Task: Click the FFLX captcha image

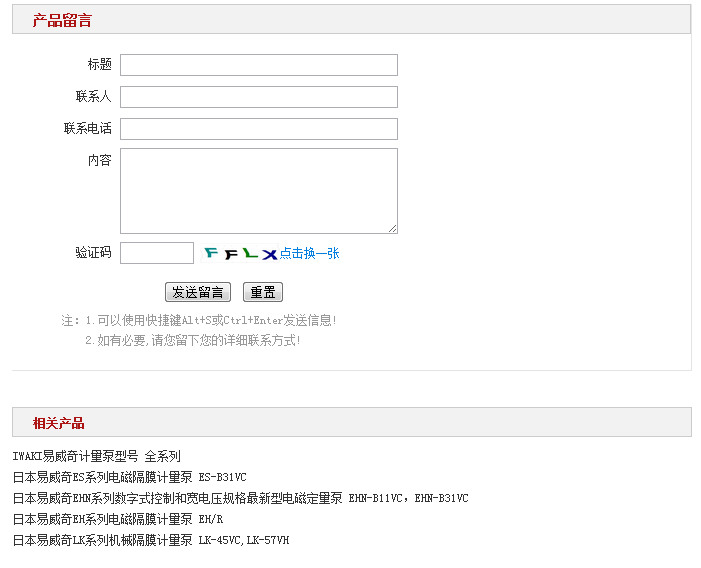Action: click(x=240, y=253)
